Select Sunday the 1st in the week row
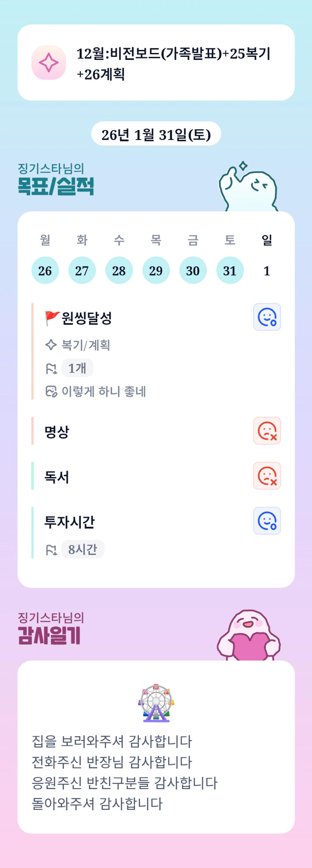Image resolution: width=312 pixels, height=868 pixels. coord(267,270)
